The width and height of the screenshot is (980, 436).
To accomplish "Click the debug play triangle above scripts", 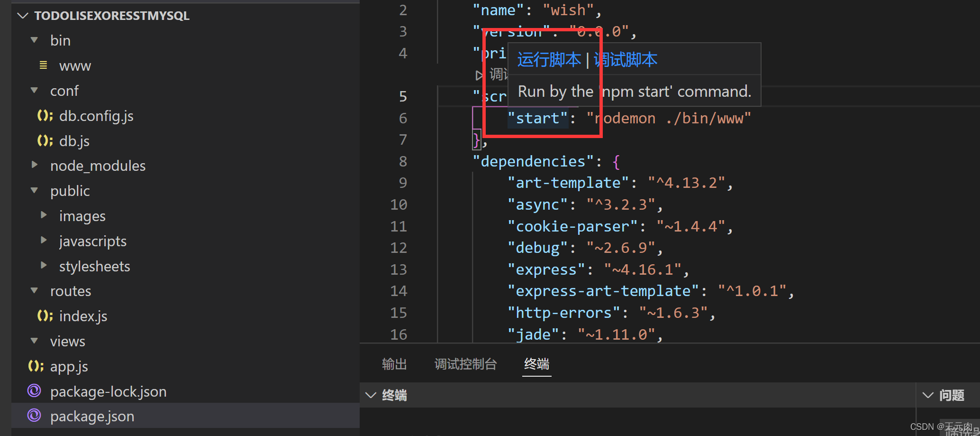I will click(x=479, y=75).
